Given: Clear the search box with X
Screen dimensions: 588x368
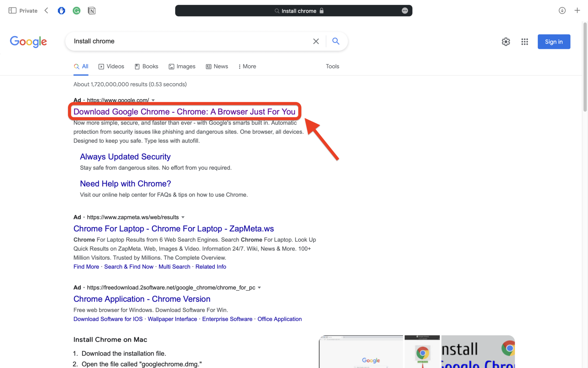Looking at the screenshot, I should (x=316, y=41).
